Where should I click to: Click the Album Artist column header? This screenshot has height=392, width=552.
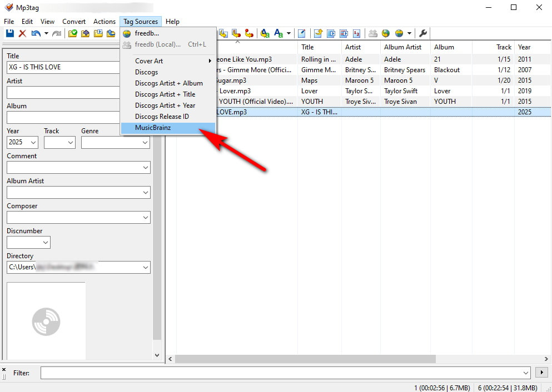coord(402,47)
